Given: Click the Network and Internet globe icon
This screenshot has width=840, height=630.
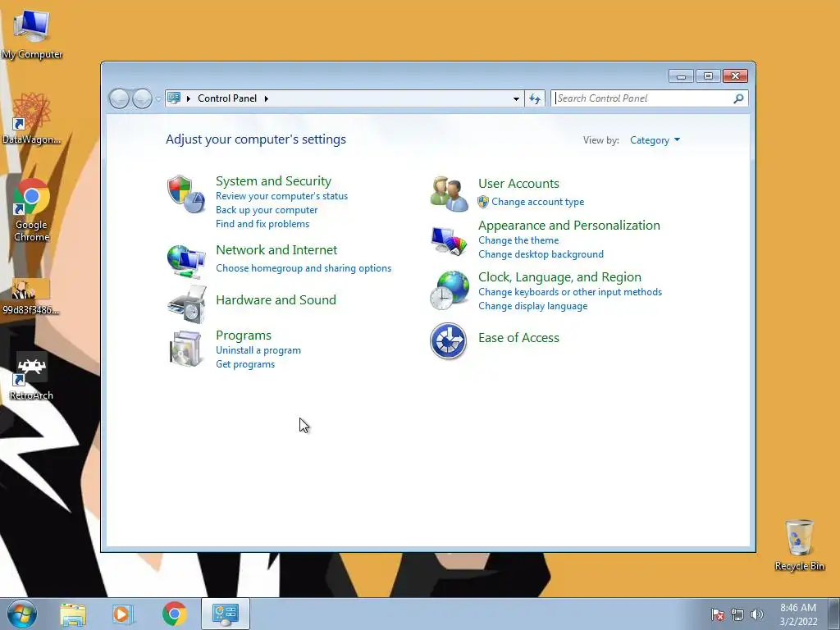Looking at the screenshot, I should click(x=186, y=261).
